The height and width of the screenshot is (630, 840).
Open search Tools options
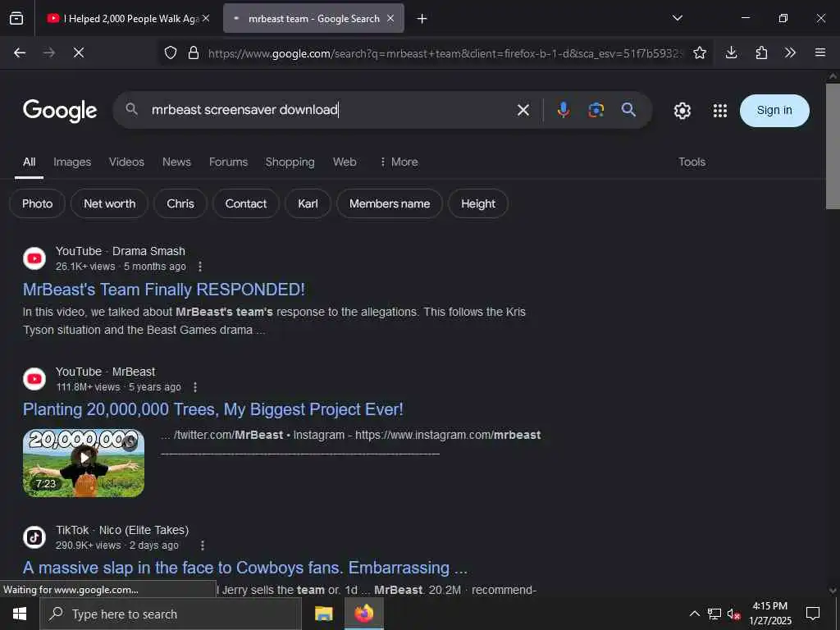692,162
